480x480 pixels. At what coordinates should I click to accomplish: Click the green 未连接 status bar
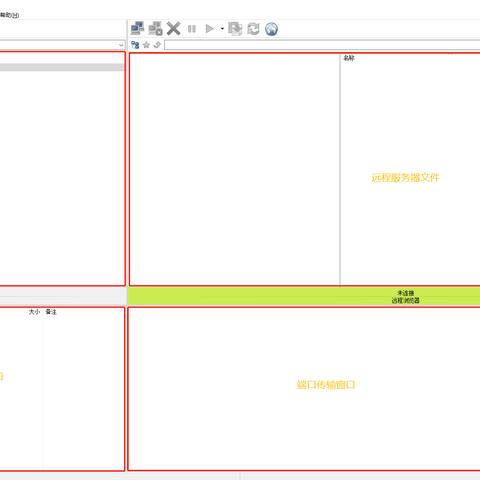(304, 296)
